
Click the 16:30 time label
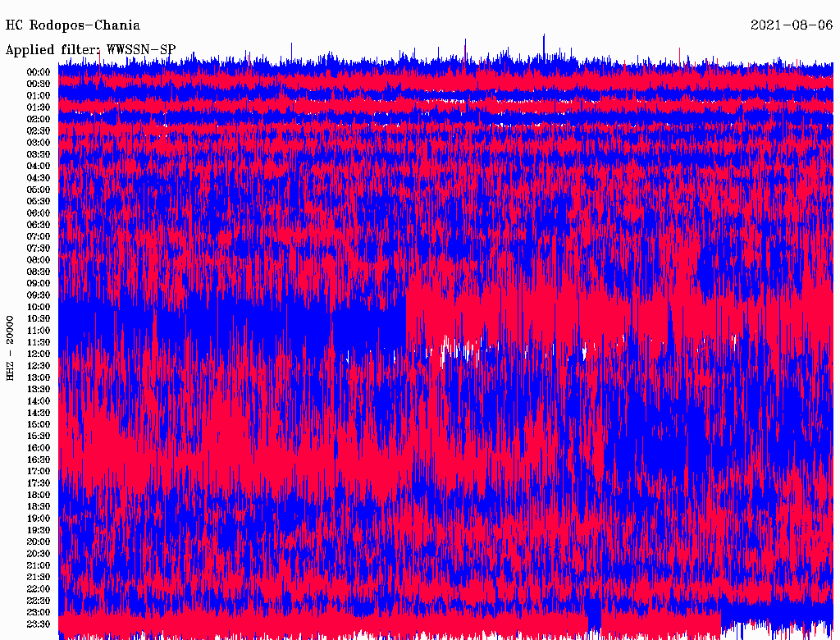tap(39, 459)
